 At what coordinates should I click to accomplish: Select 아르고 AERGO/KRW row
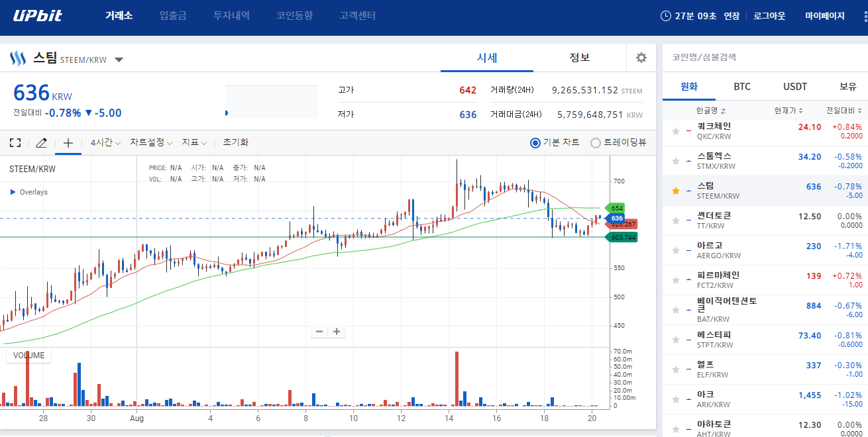765,250
